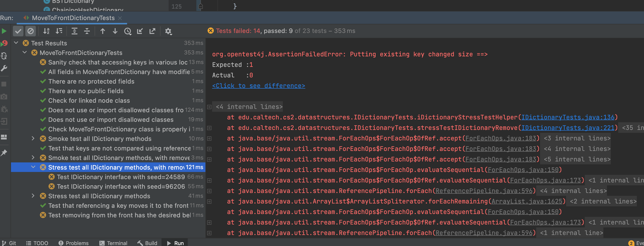
Task: Expand the Stress test all IDictionary methods node
Action: point(33,196)
